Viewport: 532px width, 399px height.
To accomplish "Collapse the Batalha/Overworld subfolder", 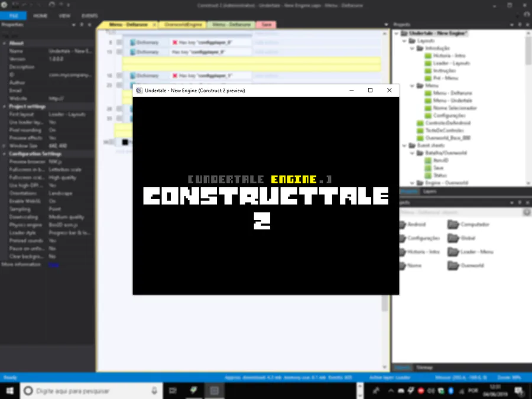I will [x=412, y=153].
